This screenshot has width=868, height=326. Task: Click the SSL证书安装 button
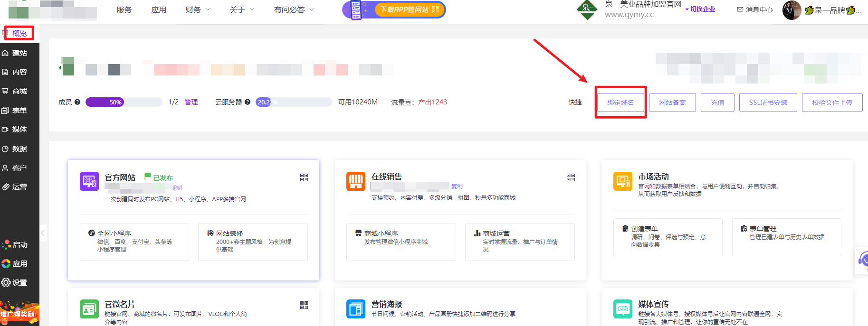pos(768,102)
